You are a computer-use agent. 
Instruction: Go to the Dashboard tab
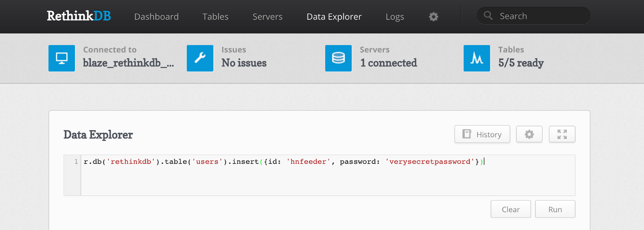pyautogui.click(x=157, y=17)
